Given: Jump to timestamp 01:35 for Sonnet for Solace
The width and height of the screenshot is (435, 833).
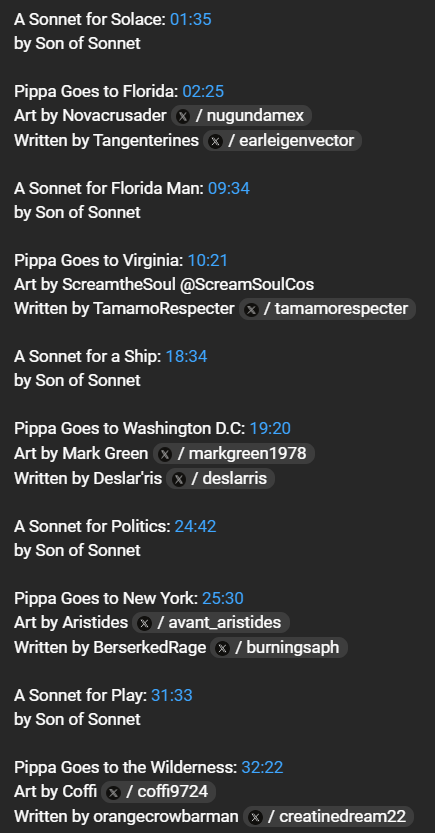Looking at the screenshot, I should (191, 20).
